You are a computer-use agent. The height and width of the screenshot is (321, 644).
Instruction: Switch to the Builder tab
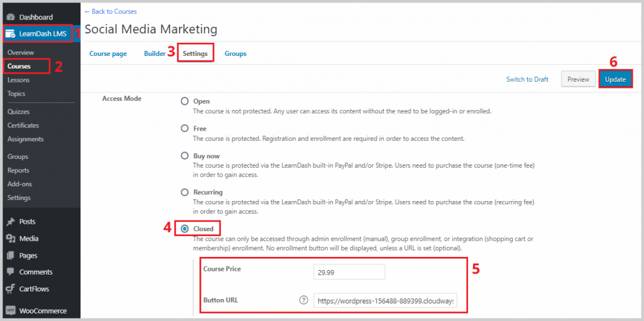pyautogui.click(x=155, y=54)
